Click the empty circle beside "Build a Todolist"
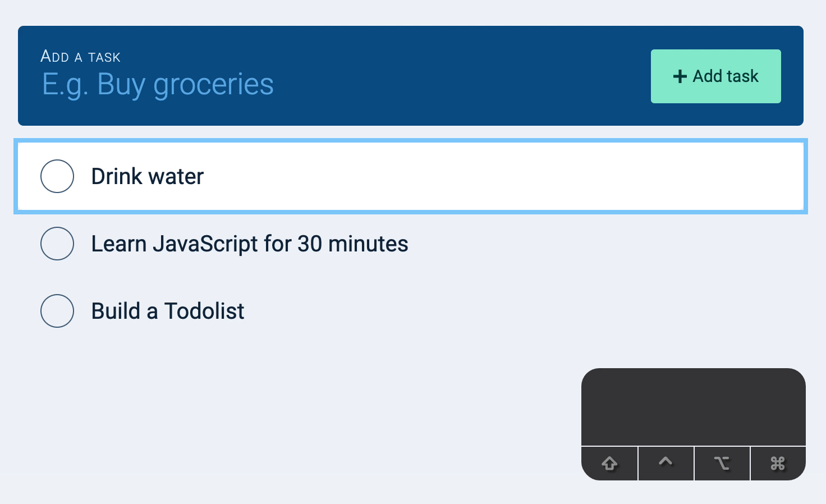 click(57, 310)
